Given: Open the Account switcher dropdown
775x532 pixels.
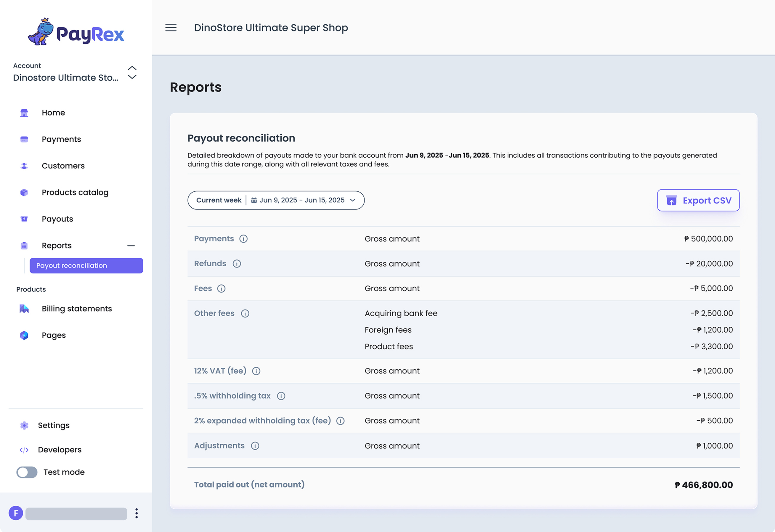Looking at the screenshot, I should click(x=132, y=73).
